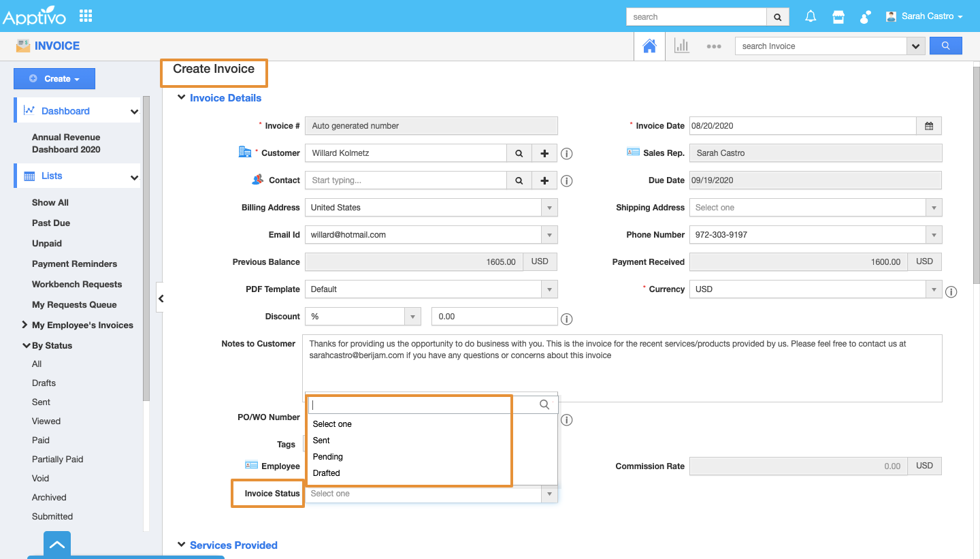Open the Invoice Date calendar picker
Image resolution: width=980 pixels, height=559 pixels.
point(929,126)
